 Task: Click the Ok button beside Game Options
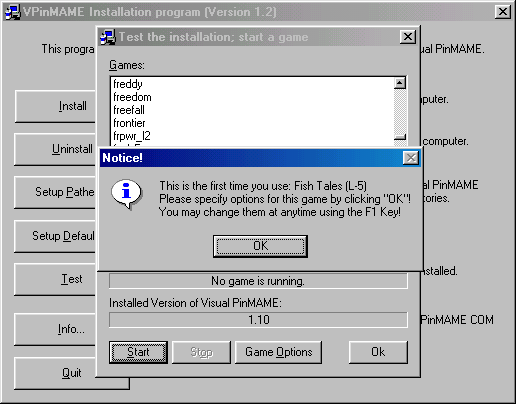point(378,352)
